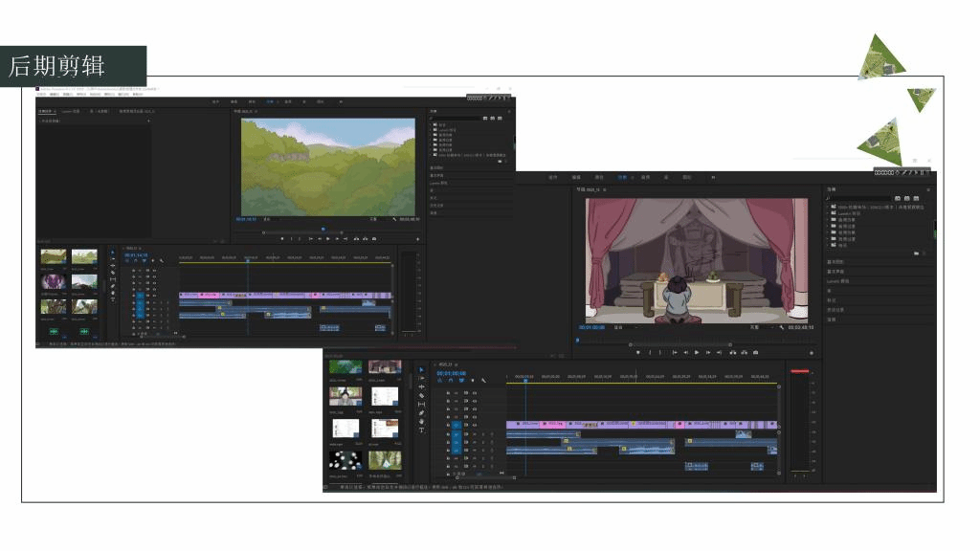Open the Button Editor plus in shrine-preview monitor
980x551 pixels.
[812, 354]
